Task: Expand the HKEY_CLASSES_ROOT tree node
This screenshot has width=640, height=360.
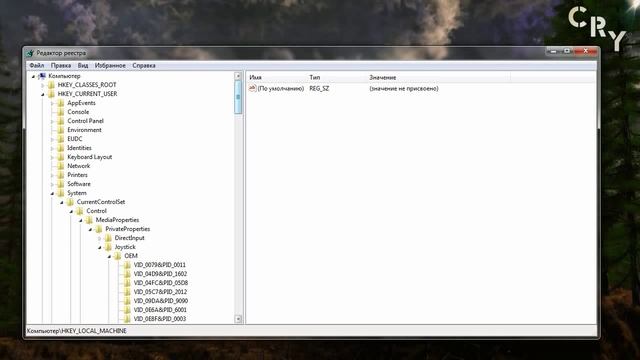Action: [x=43, y=85]
